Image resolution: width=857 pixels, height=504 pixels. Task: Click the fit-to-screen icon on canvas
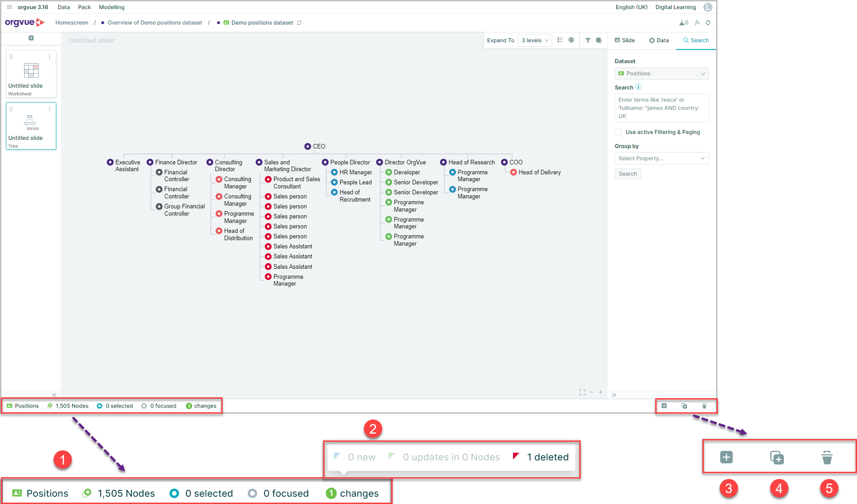[x=583, y=392]
